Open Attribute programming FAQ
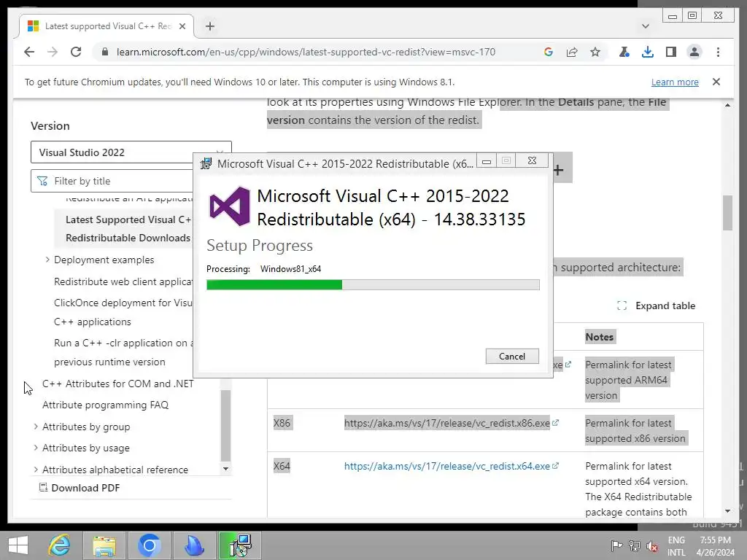Image resolution: width=747 pixels, height=560 pixels. tap(105, 405)
